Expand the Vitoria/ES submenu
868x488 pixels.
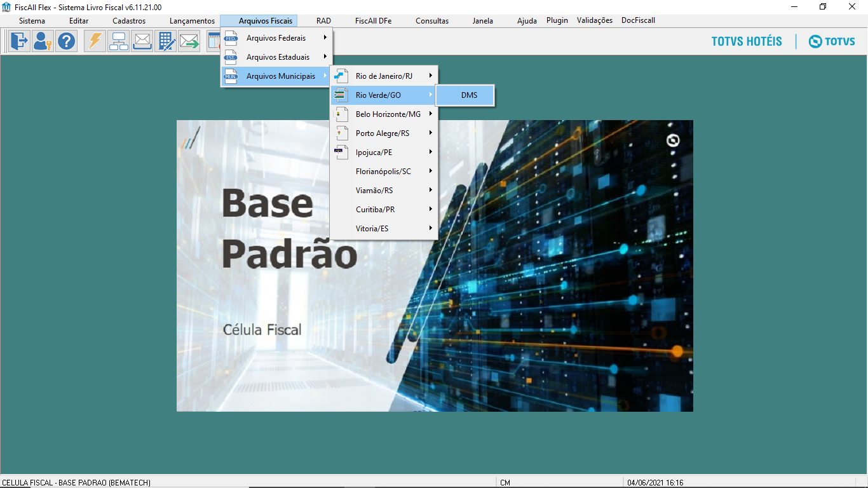384,229
